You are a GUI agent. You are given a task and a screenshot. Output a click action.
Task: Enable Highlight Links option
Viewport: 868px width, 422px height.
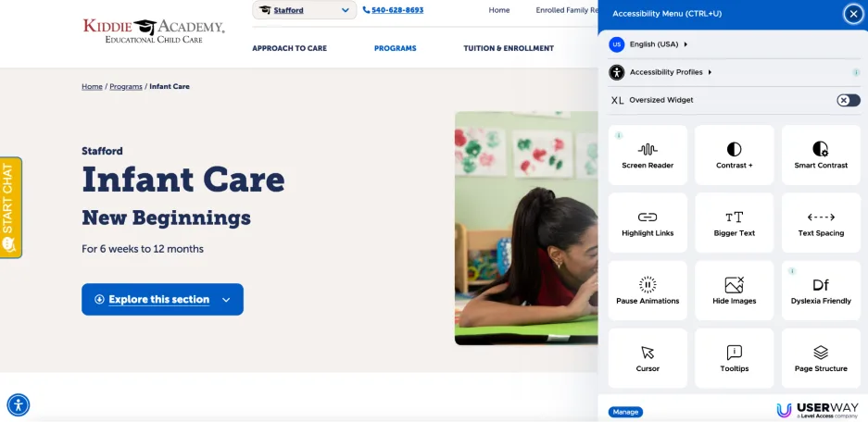(x=648, y=223)
